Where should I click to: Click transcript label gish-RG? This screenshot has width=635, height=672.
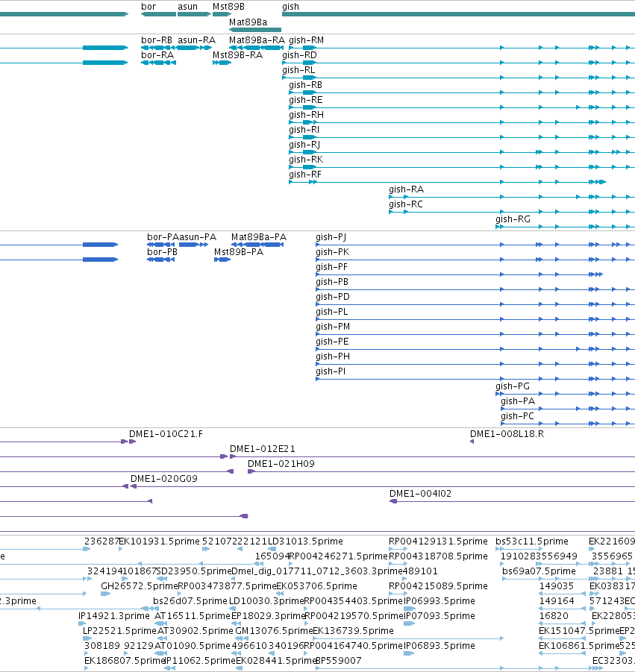513,219
